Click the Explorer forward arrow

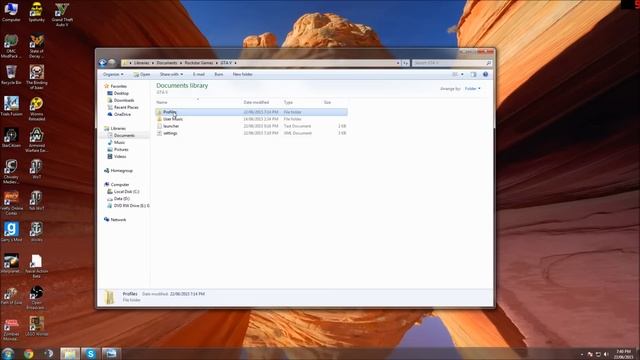click(111, 62)
